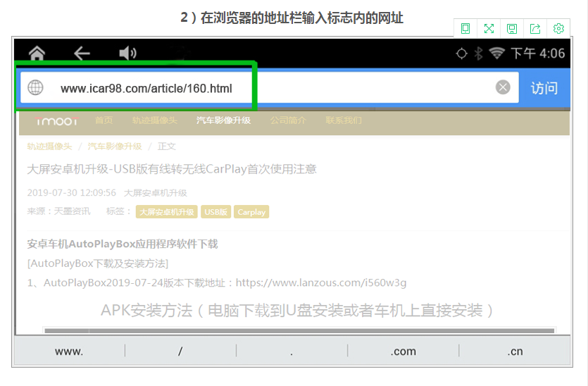The image size is (588, 386).
Task: Click the TMOOT logo
Action: pos(56,121)
